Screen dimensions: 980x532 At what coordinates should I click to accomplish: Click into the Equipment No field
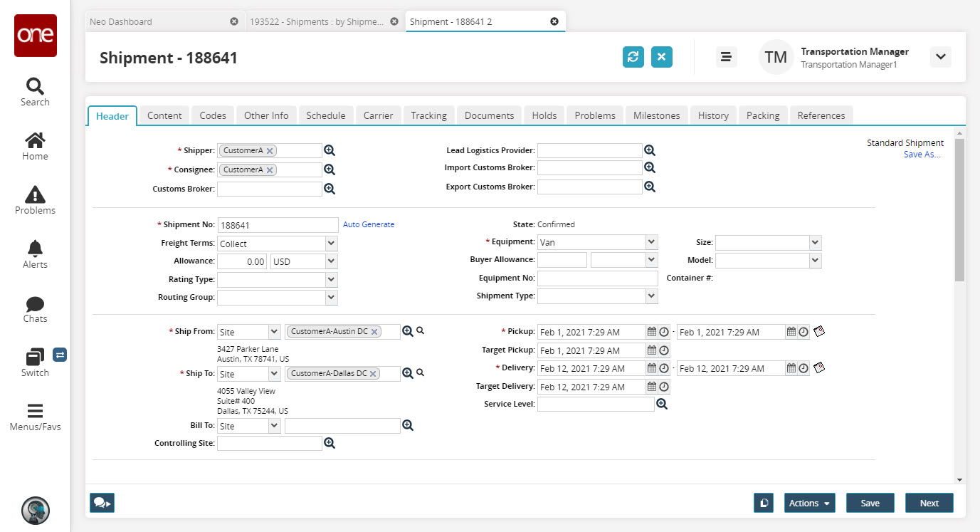(x=596, y=278)
